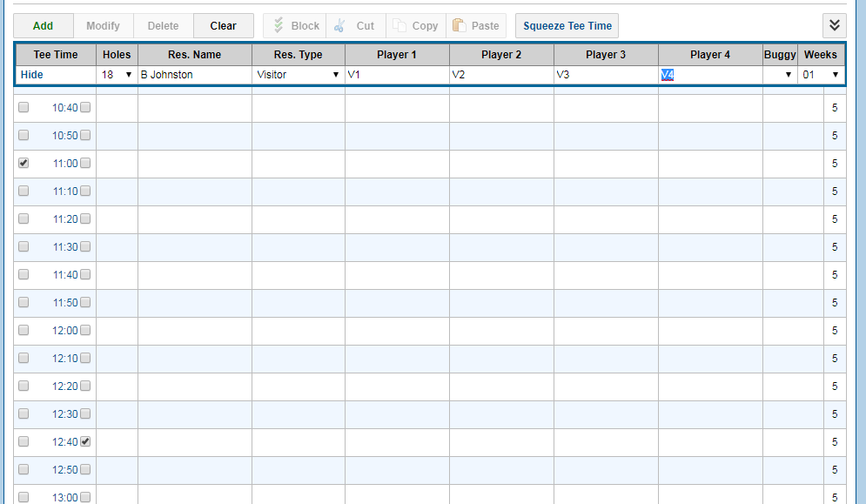Click the 11:00 tee time
Screen dimensions: 866x504
pyautogui.click(x=65, y=164)
